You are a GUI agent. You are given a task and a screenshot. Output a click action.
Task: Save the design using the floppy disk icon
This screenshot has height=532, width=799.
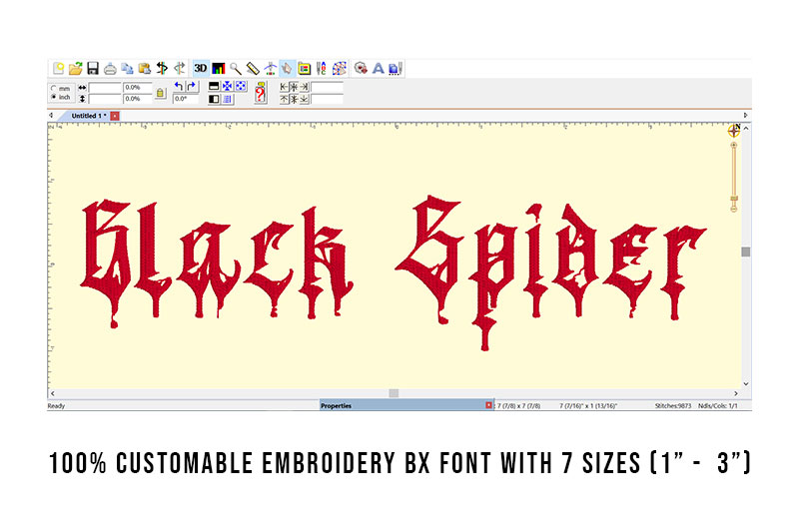click(93, 68)
